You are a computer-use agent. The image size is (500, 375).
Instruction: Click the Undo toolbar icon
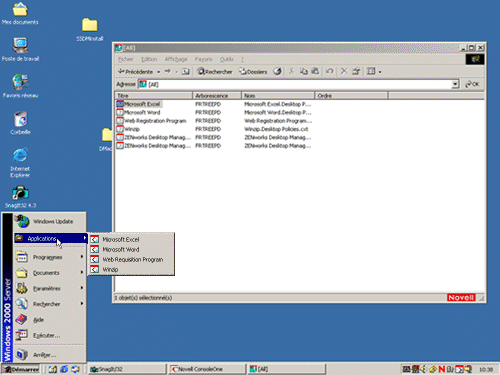point(329,71)
